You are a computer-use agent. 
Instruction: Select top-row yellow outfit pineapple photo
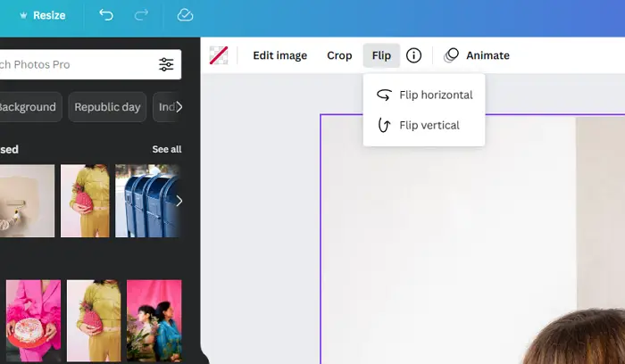(85, 201)
